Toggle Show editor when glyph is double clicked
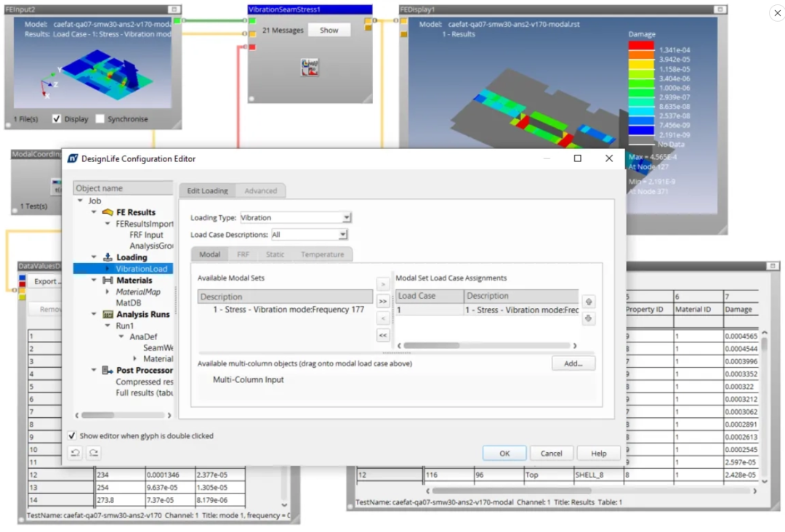 (71, 436)
